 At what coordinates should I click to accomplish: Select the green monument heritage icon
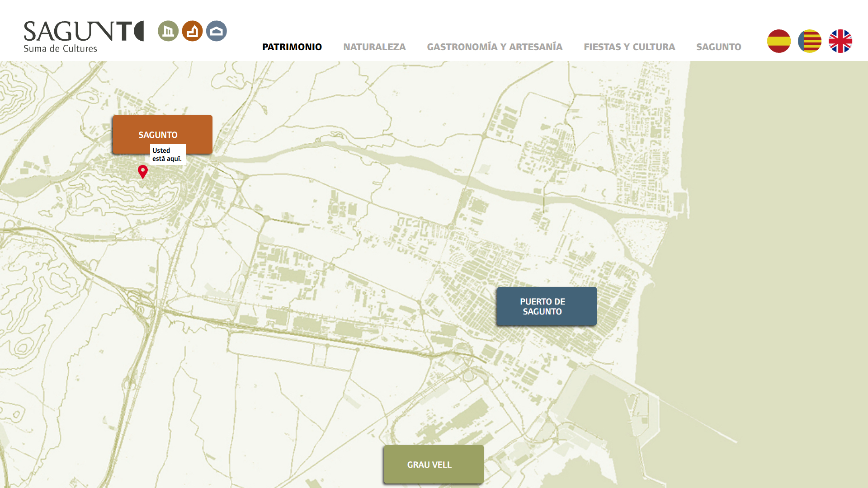[x=168, y=31]
